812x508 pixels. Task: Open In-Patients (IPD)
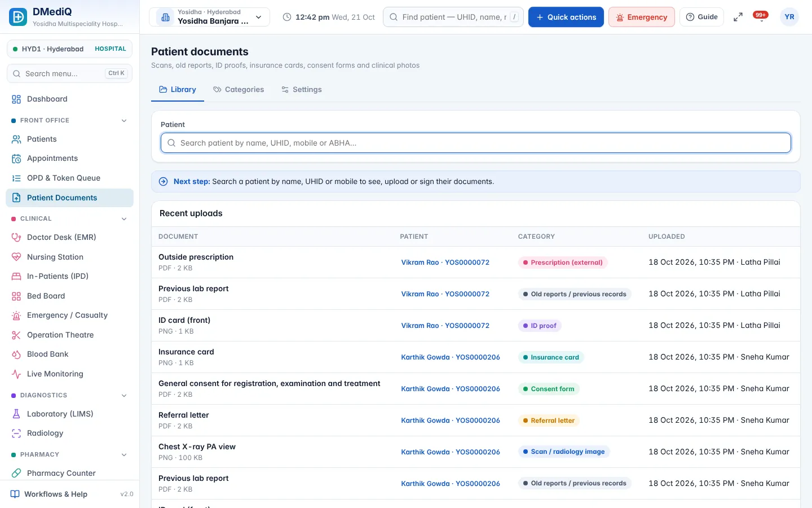69,276
